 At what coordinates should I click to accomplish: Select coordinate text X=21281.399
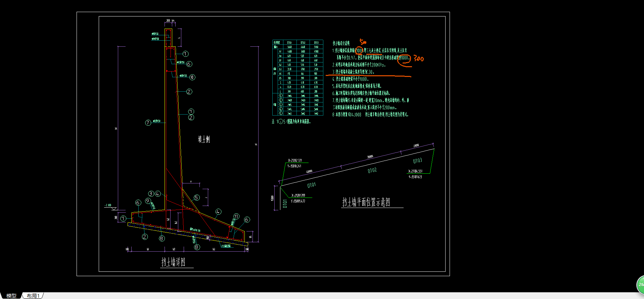point(298,196)
